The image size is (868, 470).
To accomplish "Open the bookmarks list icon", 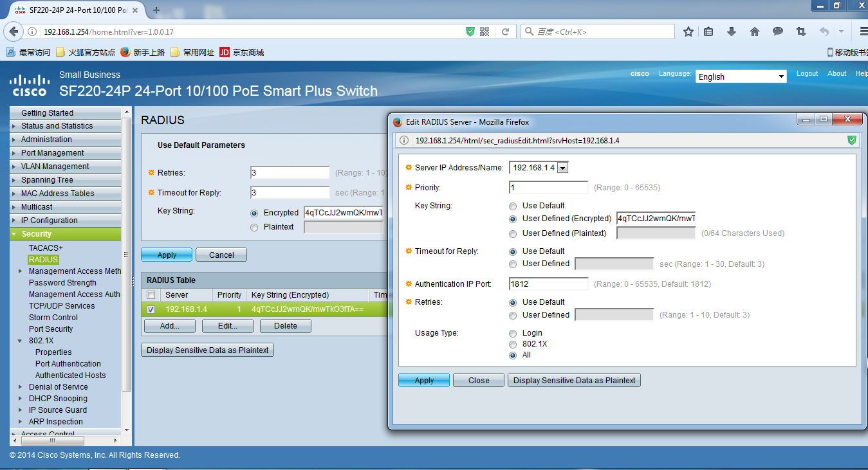I will click(x=708, y=32).
